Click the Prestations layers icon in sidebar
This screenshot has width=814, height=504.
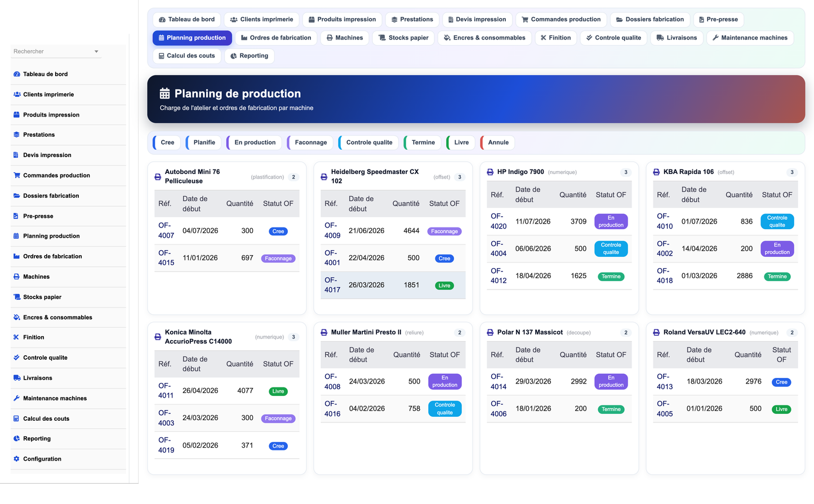(17, 135)
